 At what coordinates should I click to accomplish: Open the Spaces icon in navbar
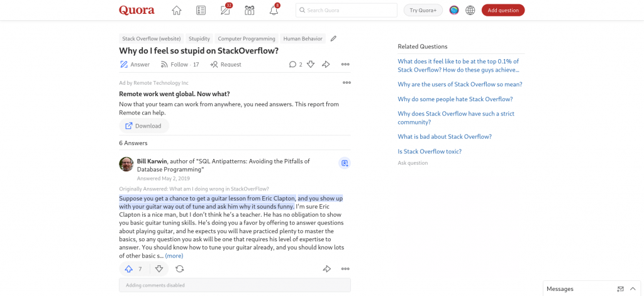(x=250, y=10)
